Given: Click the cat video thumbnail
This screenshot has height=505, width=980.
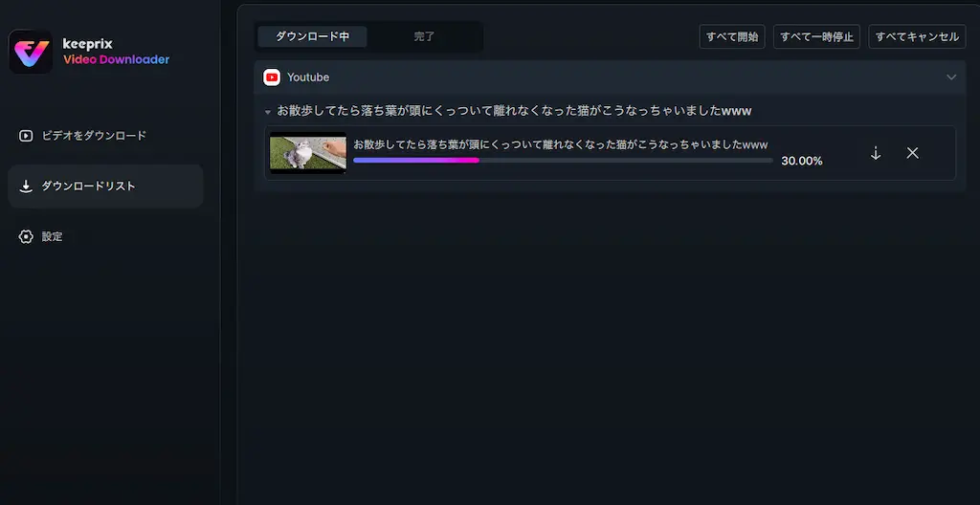Looking at the screenshot, I should pos(307,153).
